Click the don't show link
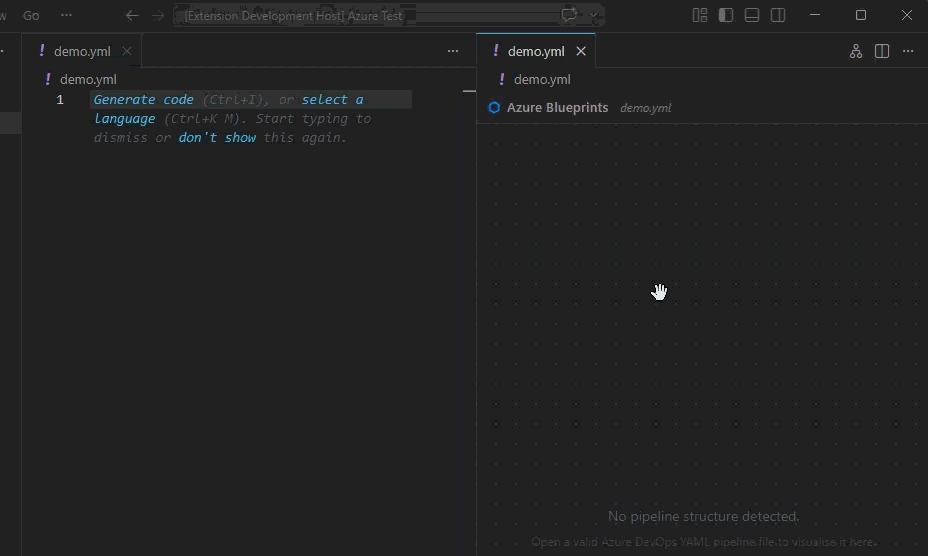This screenshot has width=928, height=556. [x=217, y=137]
